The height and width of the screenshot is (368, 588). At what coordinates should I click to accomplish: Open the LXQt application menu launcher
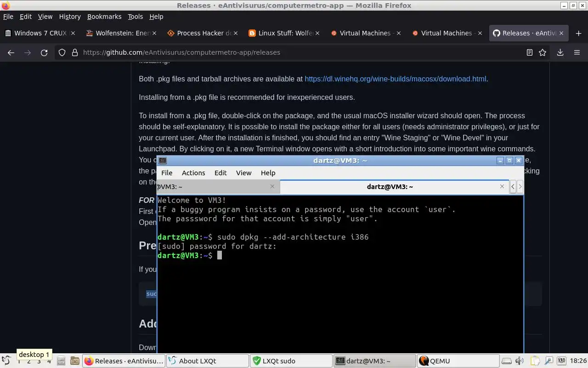tap(6, 361)
